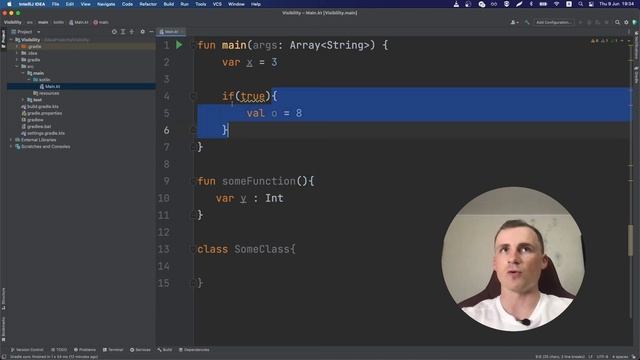Open the Refactor menu

click(x=148, y=4)
